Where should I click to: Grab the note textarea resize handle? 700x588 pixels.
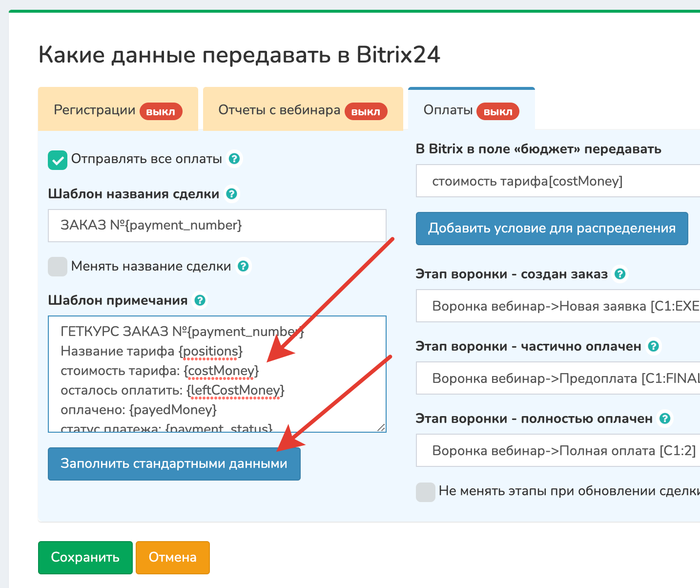point(381,427)
